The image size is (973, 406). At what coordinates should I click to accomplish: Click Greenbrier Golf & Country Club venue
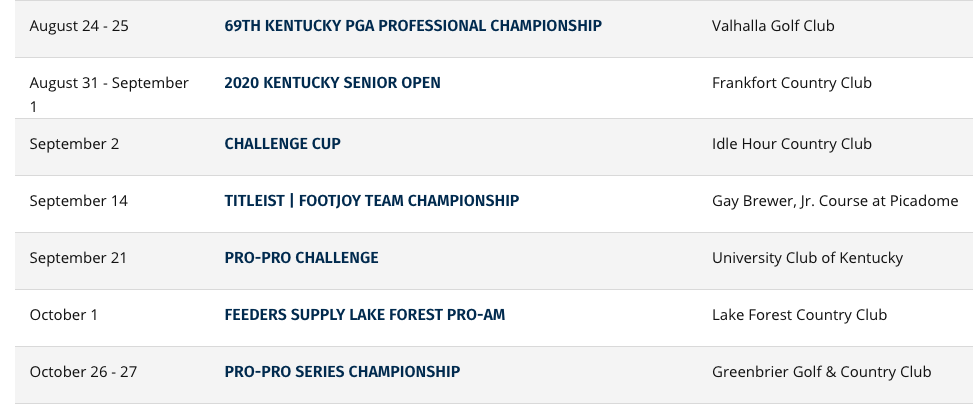(x=821, y=372)
